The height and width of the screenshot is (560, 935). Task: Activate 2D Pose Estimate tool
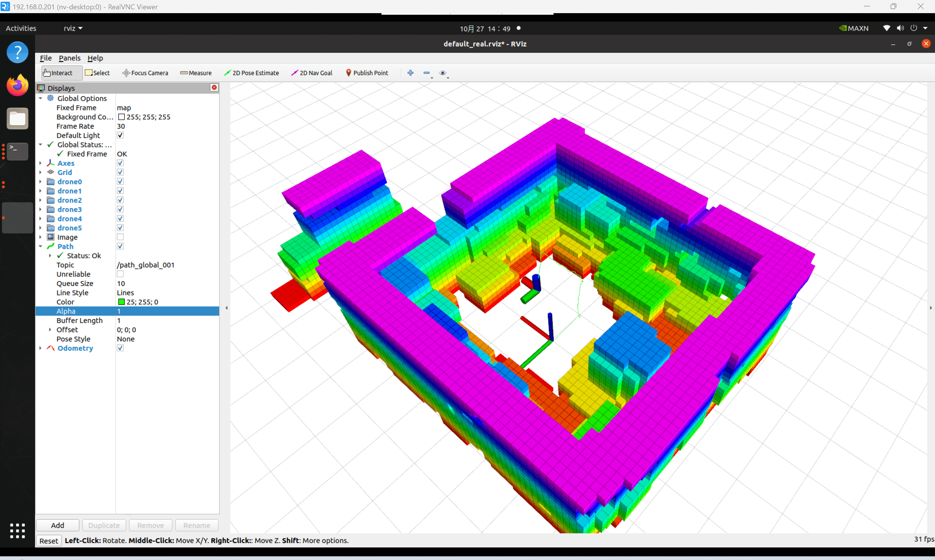[x=252, y=73]
